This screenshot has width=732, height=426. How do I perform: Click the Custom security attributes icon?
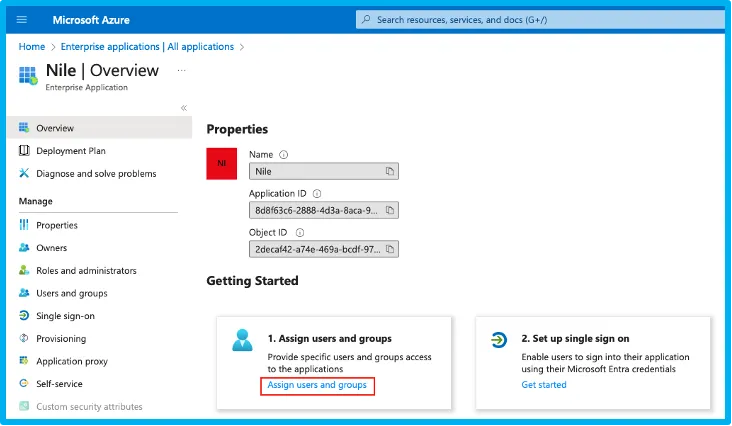pos(24,406)
